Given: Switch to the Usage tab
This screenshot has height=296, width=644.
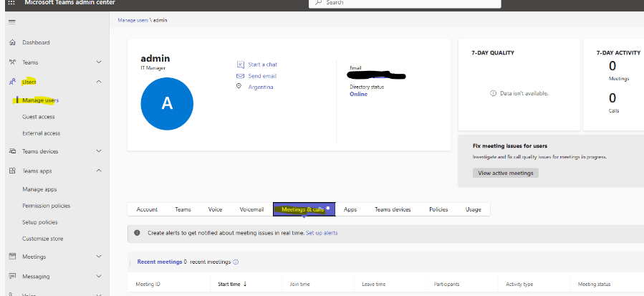Looking at the screenshot, I should tap(473, 209).
